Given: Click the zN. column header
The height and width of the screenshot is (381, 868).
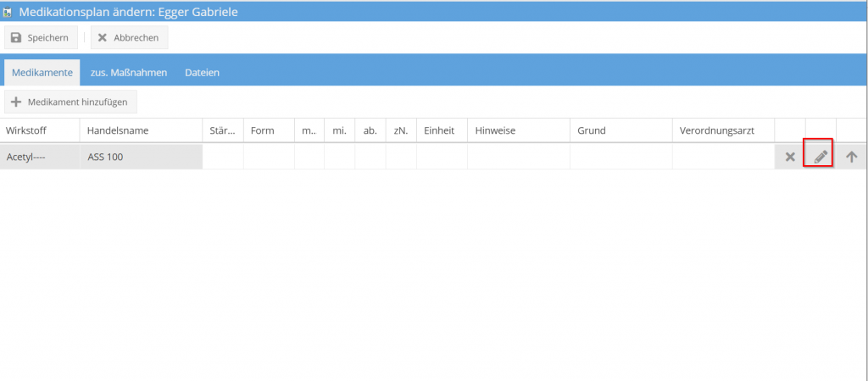Looking at the screenshot, I should coord(401,130).
